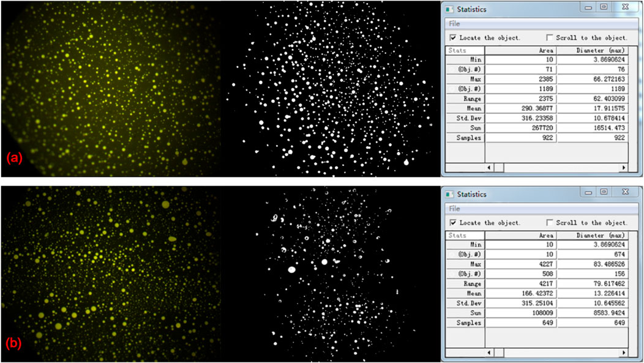The width and height of the screenshot is (644, 363).
Task: Click 'Diameter (max)' column header in lower Statistics window
Action: coord(593,235)
